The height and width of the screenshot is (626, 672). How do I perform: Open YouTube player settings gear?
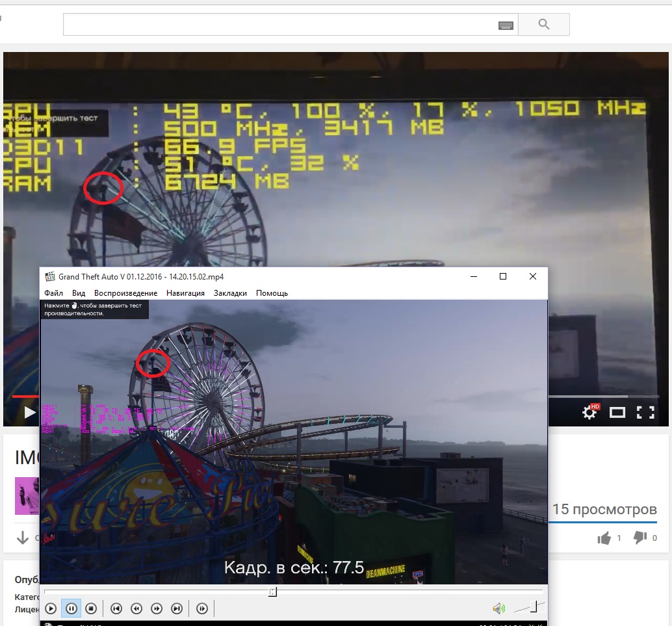(x=589, y=413)
